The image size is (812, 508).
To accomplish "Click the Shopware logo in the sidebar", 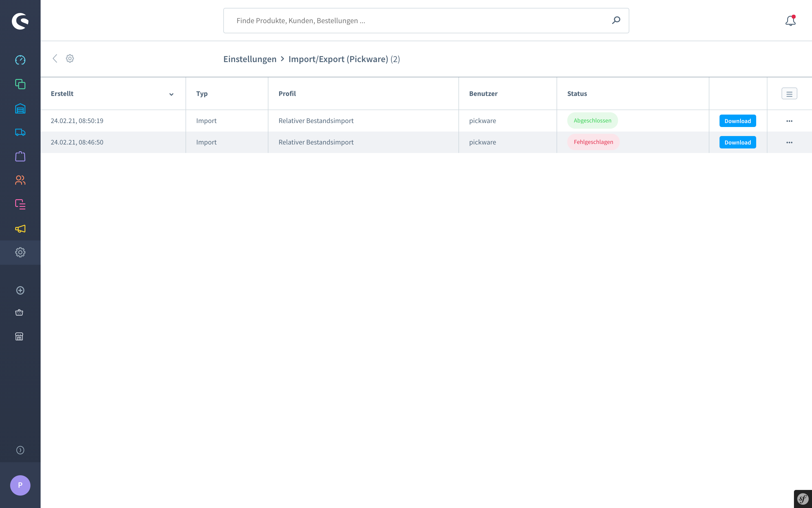I will click(x=20, y=21).
